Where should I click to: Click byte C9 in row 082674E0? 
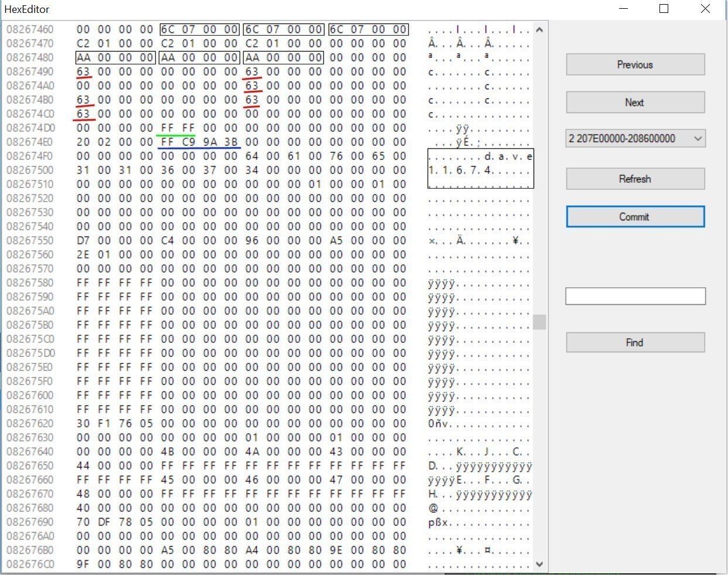[x=189, y=142]
